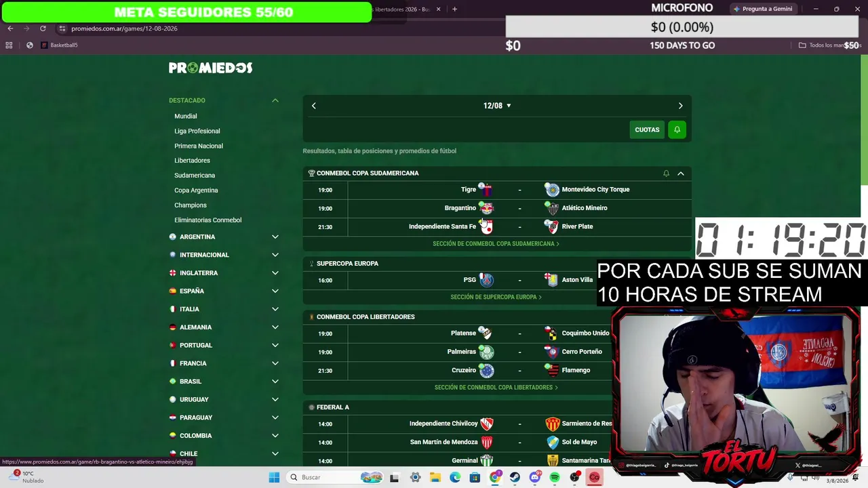Click the Cuotas button
The image size is (868, 488).
tap(647, 129)
